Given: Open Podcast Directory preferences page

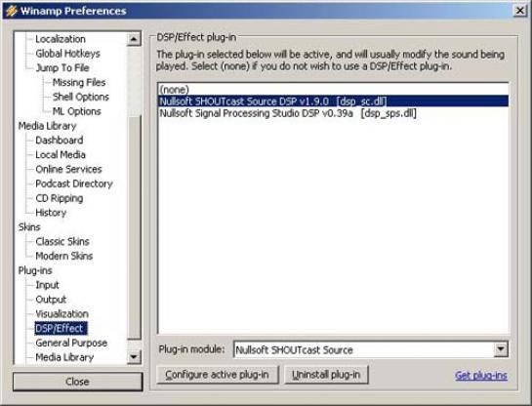Looking at the screenshot, I should click(74, 183).
